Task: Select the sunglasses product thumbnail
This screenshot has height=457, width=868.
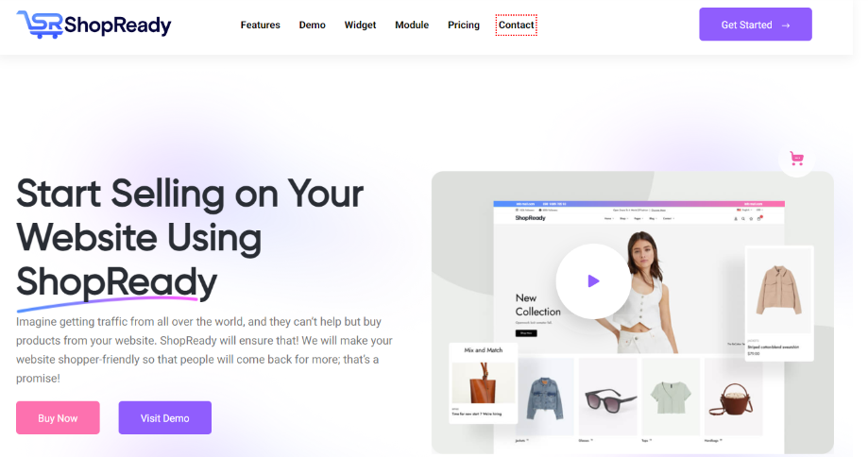Action: [x=608, y=398]
